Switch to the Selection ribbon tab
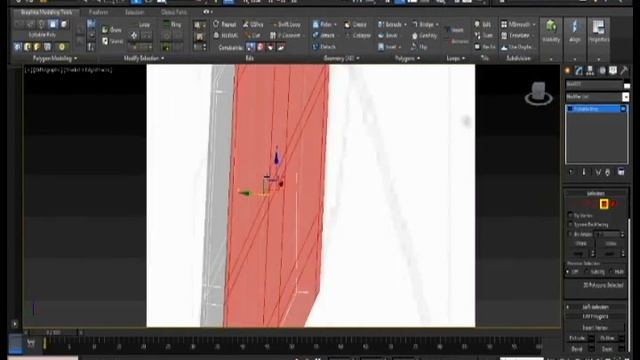 pyautogui.click(x=134, y=12)
